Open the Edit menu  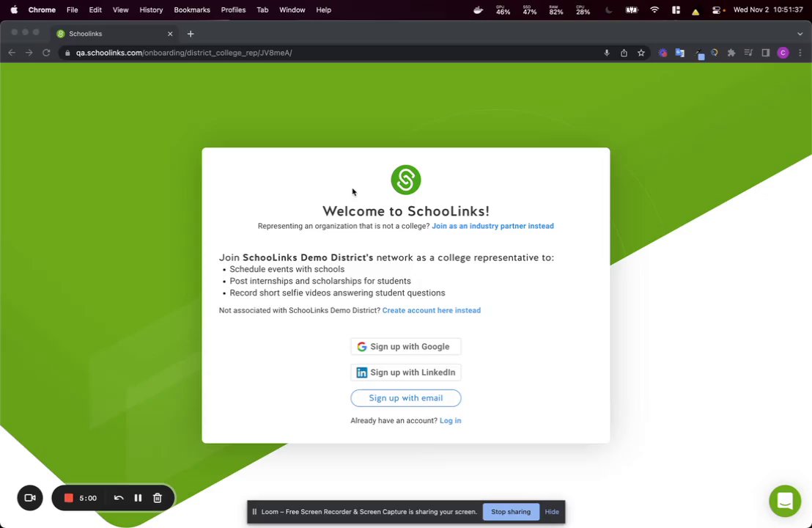coord(95,10)
